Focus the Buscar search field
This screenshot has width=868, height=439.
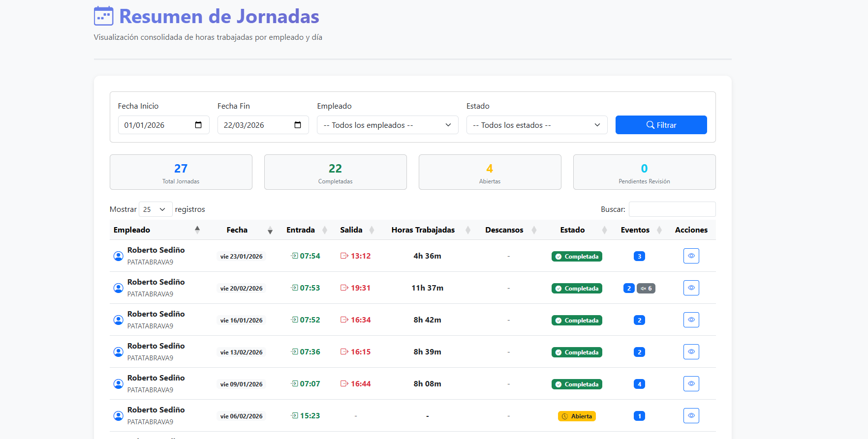672,209
